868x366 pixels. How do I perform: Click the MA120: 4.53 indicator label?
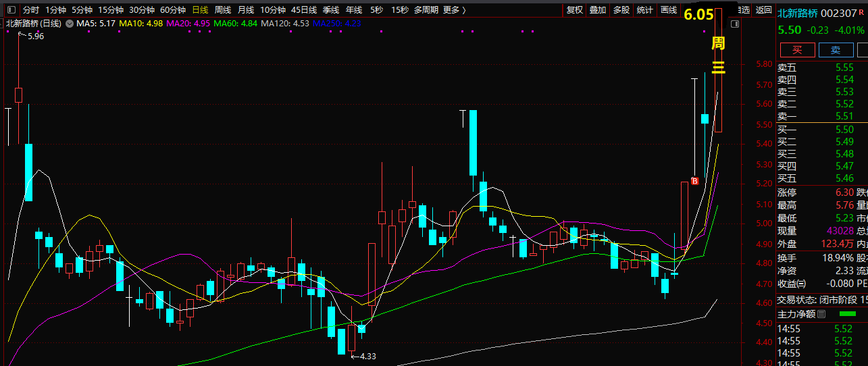285,24
